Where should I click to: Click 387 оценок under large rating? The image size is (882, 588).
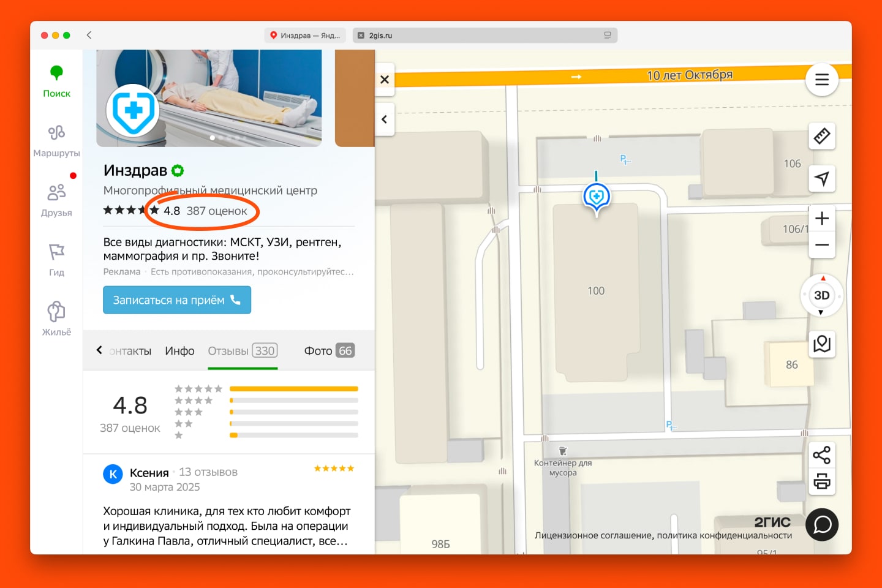[x=130, y=428]
